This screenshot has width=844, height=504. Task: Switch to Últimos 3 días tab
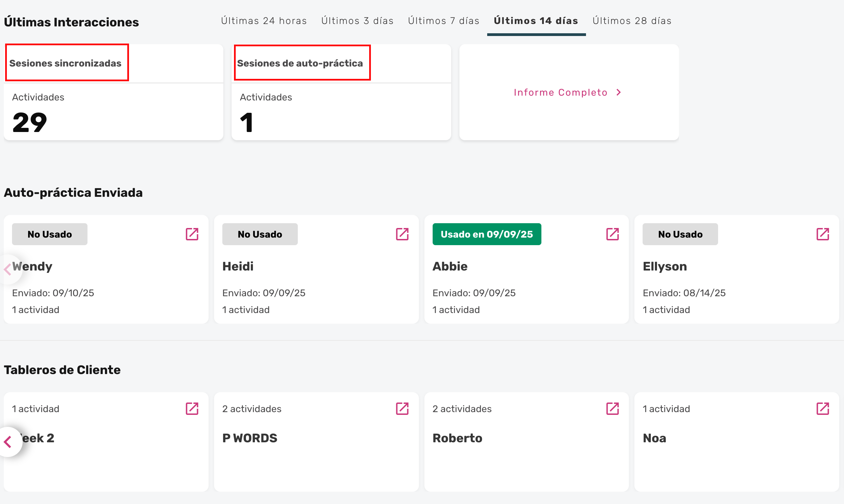click(x=357, y=21)
